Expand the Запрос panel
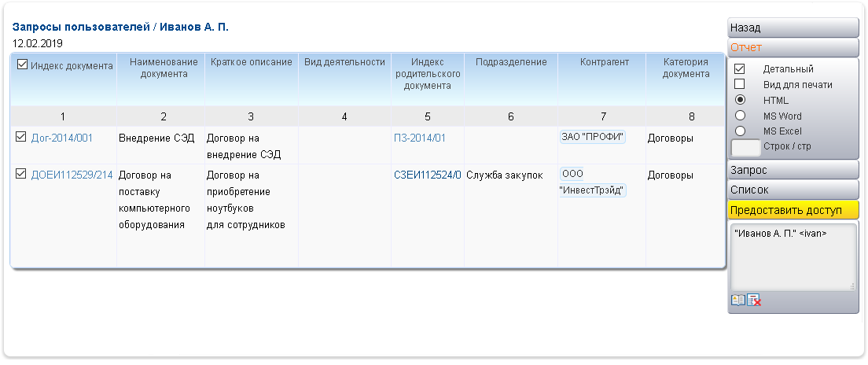This screenshot has height=365, width=868. coord(793,170)
